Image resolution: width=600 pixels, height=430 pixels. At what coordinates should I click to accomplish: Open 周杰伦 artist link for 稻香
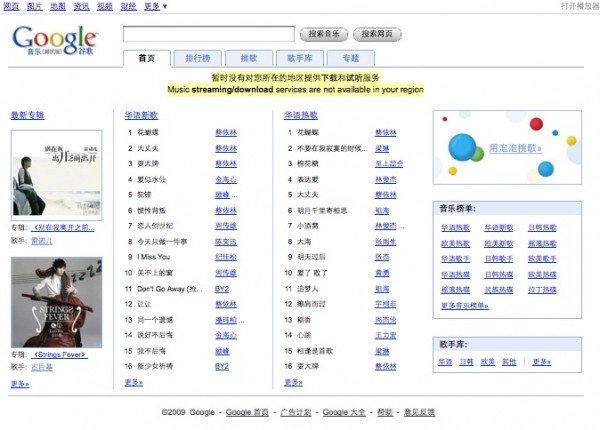click(385, 320)
